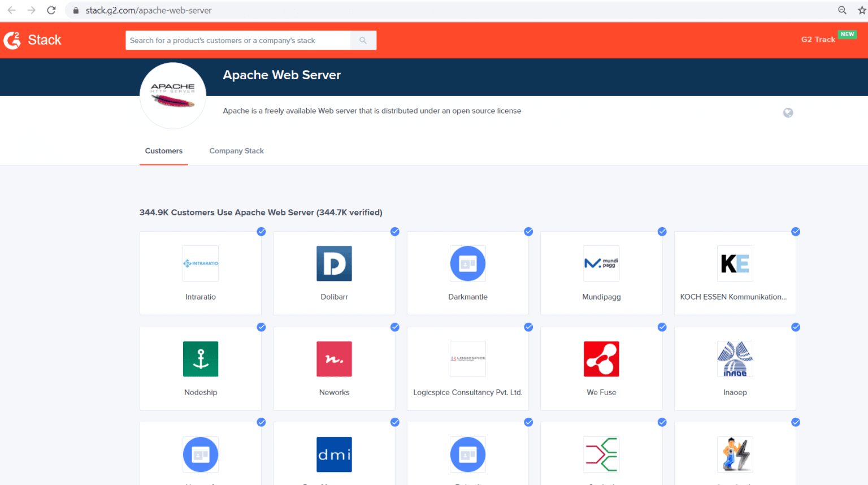Viewport: 868px width, 485px height.
Task: Click the Intraratio verified checkmark badge
Action: tap(261, 232)
